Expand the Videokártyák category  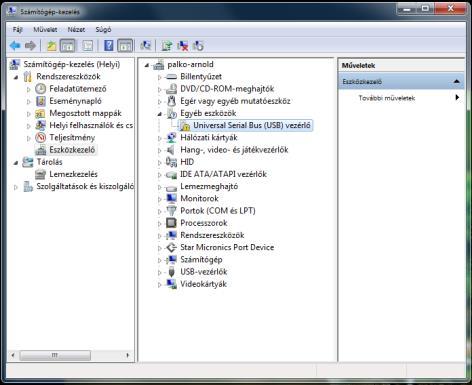click(x=159, y=285)
